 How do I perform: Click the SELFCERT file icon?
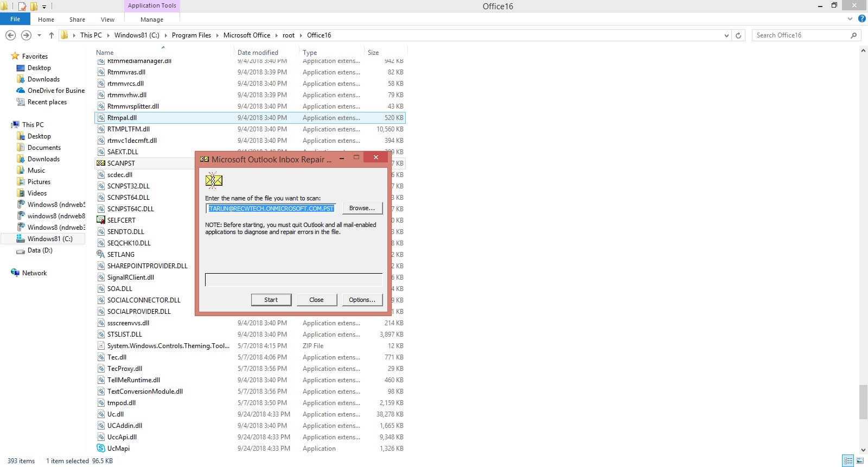100,220
